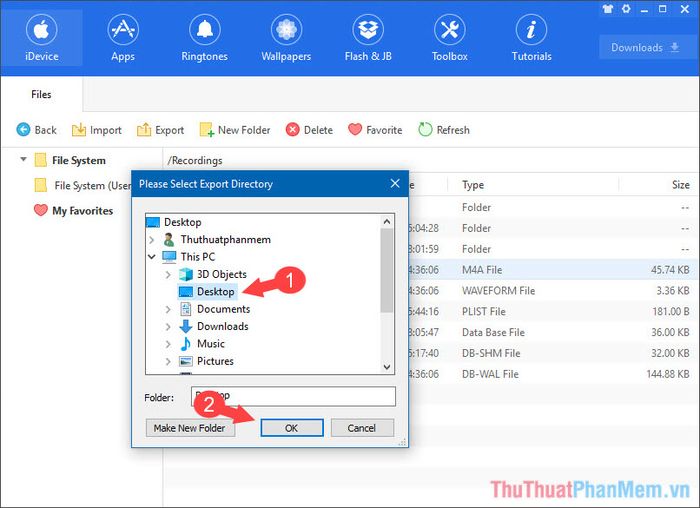Open My Favorites in the sidebar
Screen dimensions: 700x508
coord(74,210)
